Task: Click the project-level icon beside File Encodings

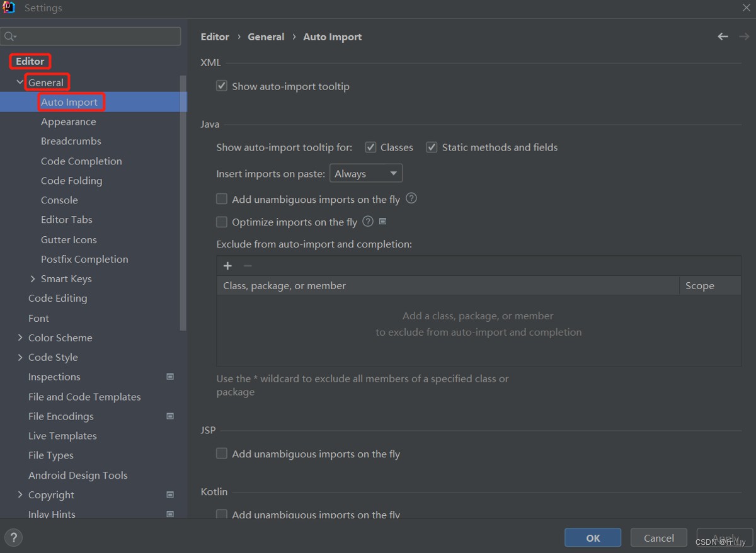Action: [170, 416]
